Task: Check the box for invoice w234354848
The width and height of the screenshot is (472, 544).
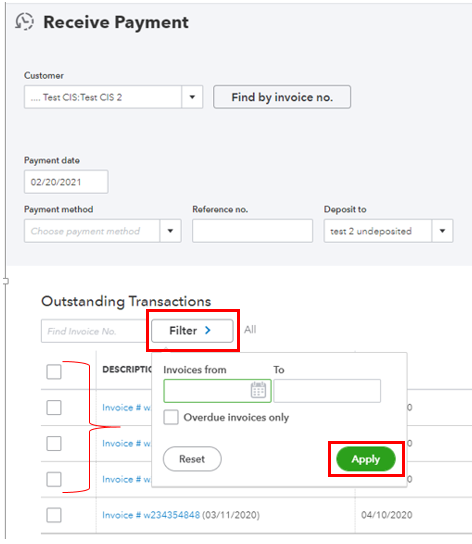Action: [54, 515]
